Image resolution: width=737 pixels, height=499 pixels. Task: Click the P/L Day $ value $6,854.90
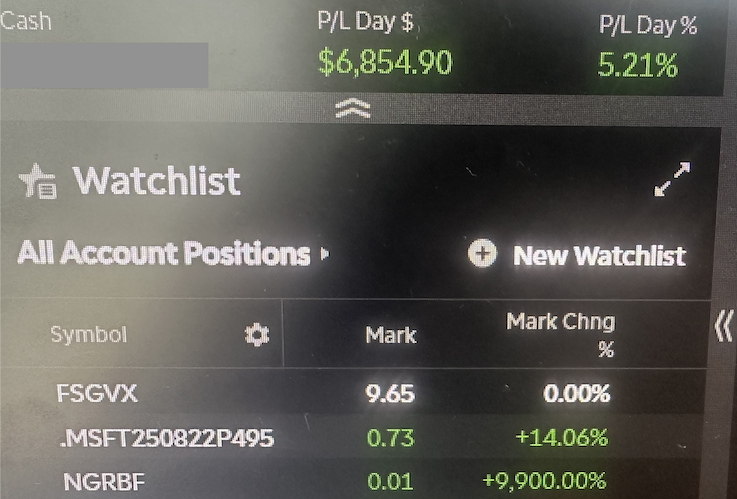(x=385, y=62)
